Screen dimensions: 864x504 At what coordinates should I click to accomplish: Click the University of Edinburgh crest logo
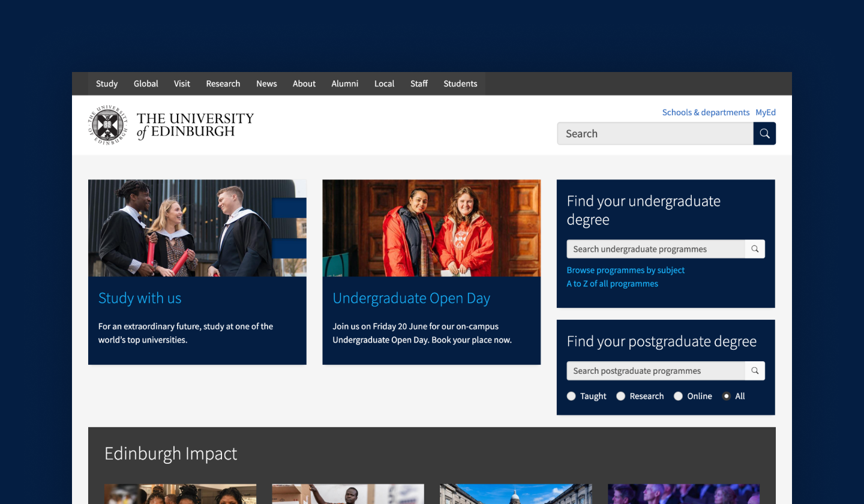tap(107, 125)
